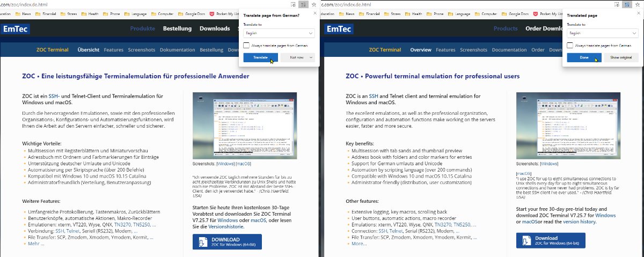The width and height of the screenshot is (644, 257).
Task: Open the Produkte menu on the German page
Action: click(x=142, y=28)
